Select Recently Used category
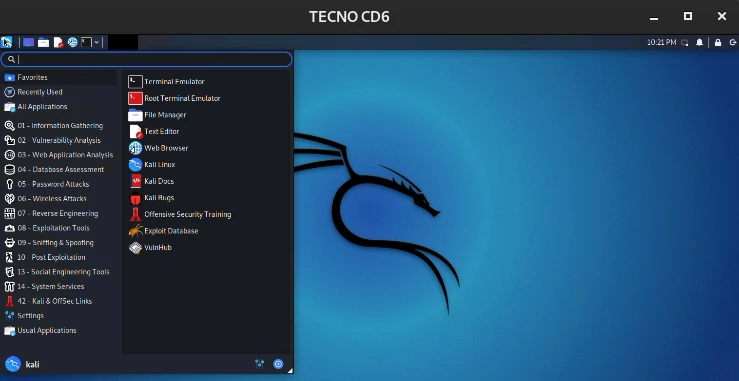739x381 pixels. (59, 92)
